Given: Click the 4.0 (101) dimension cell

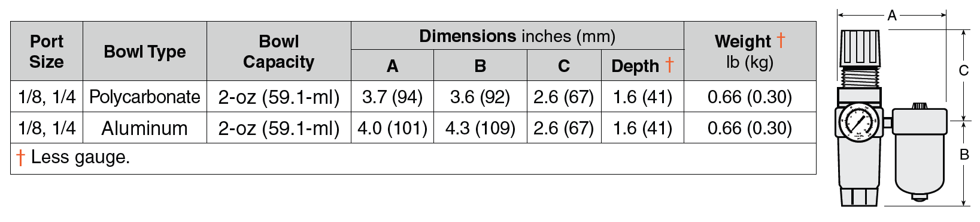Looking at the screenshot, I should click(392, 128).
